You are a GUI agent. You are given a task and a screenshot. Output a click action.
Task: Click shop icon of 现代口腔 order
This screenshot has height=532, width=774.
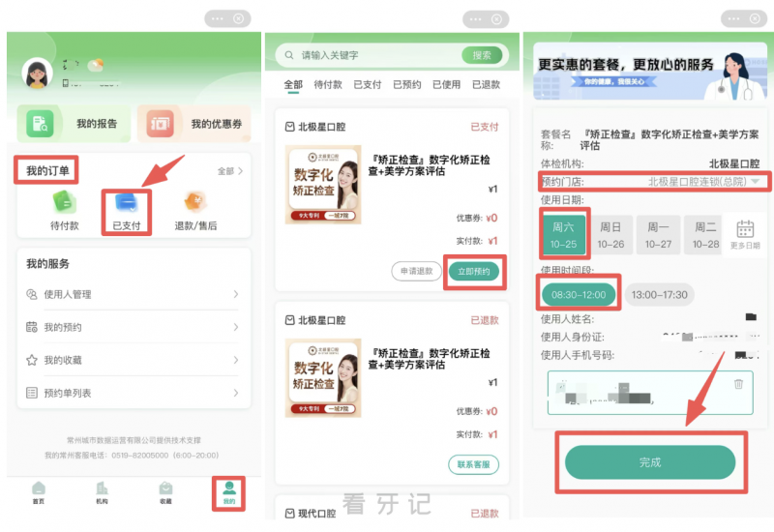289,514
